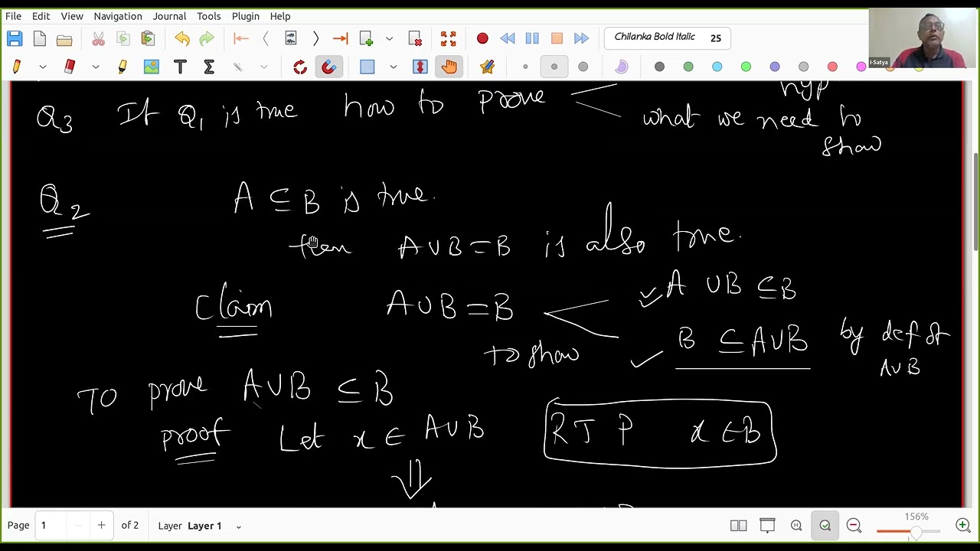The image size is (980, 551).
Task: Select the vertical space tool
Action: [x=420, y=67]
